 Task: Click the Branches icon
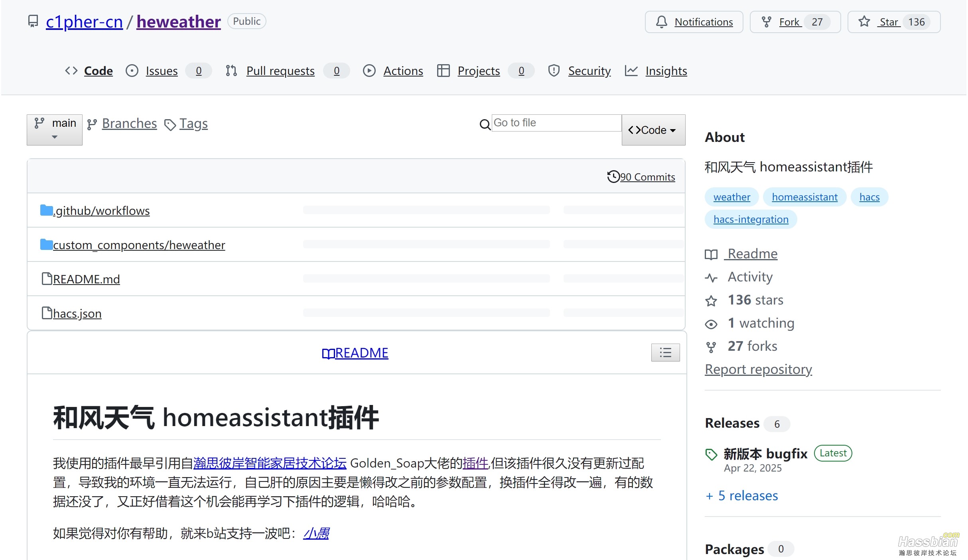(92, 125)
